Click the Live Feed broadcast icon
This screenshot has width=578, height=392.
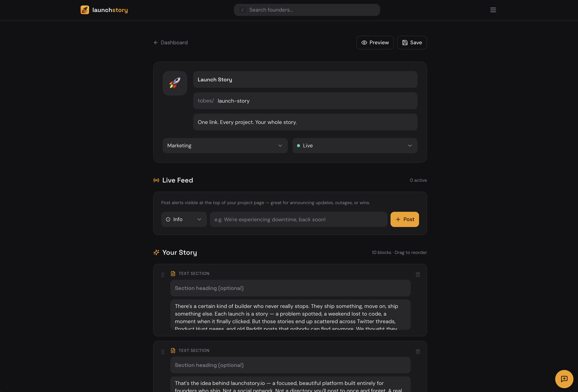pyautogui.click(x=156, y=180)
